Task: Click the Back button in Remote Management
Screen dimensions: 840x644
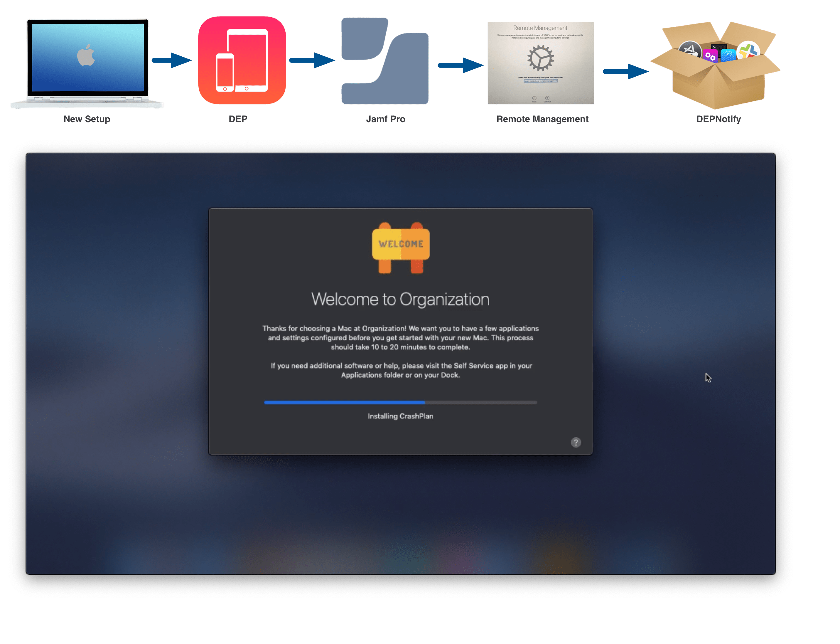Action: [x=534, y=99]
